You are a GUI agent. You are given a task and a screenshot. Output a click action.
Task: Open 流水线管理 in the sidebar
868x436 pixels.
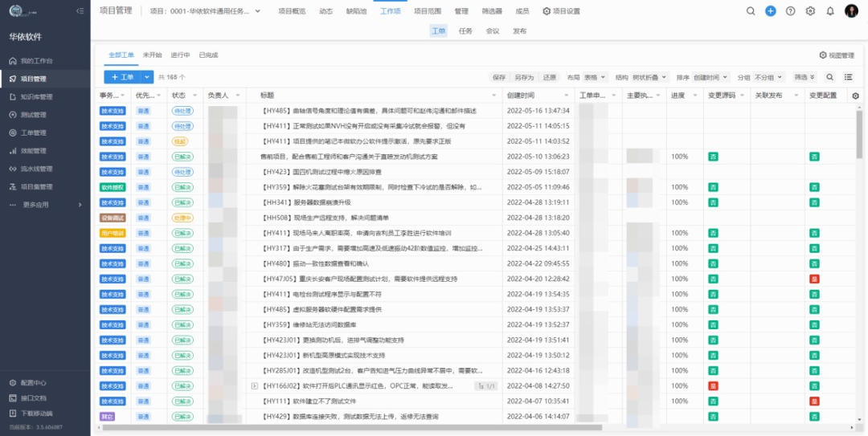(x=36, y=169)
